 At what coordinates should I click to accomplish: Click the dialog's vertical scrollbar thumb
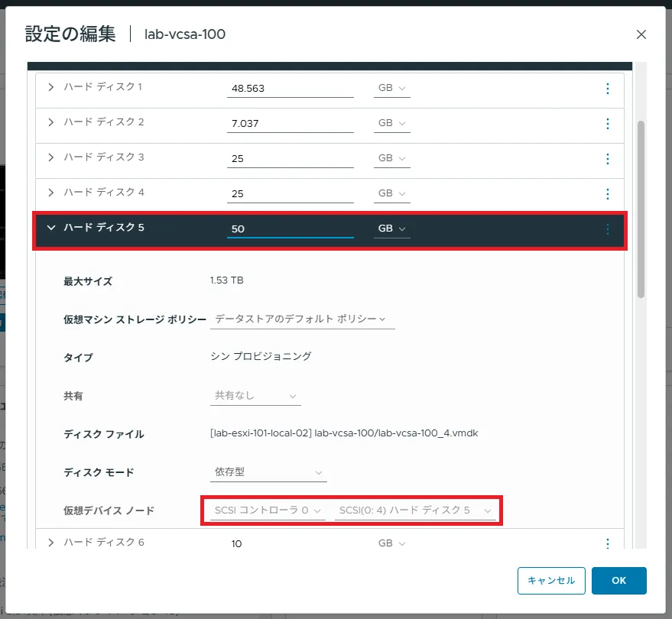tap(641, 208)
